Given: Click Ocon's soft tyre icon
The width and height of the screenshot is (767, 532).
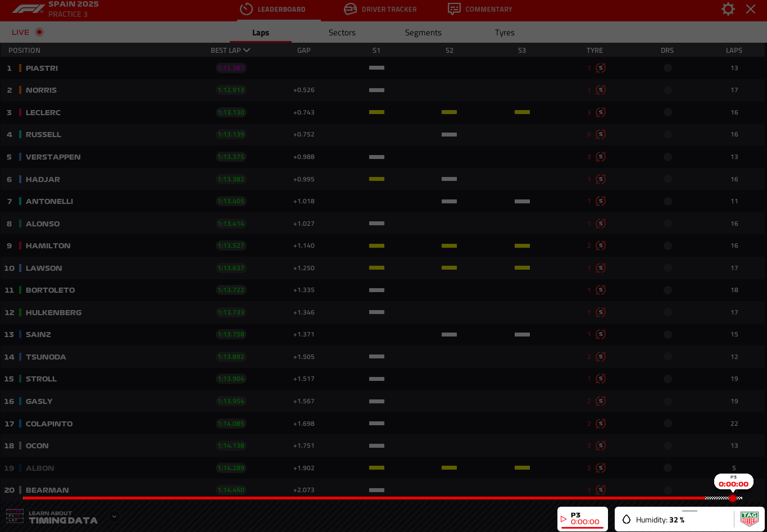Looking at the screenshot, I should click(601, 445).
